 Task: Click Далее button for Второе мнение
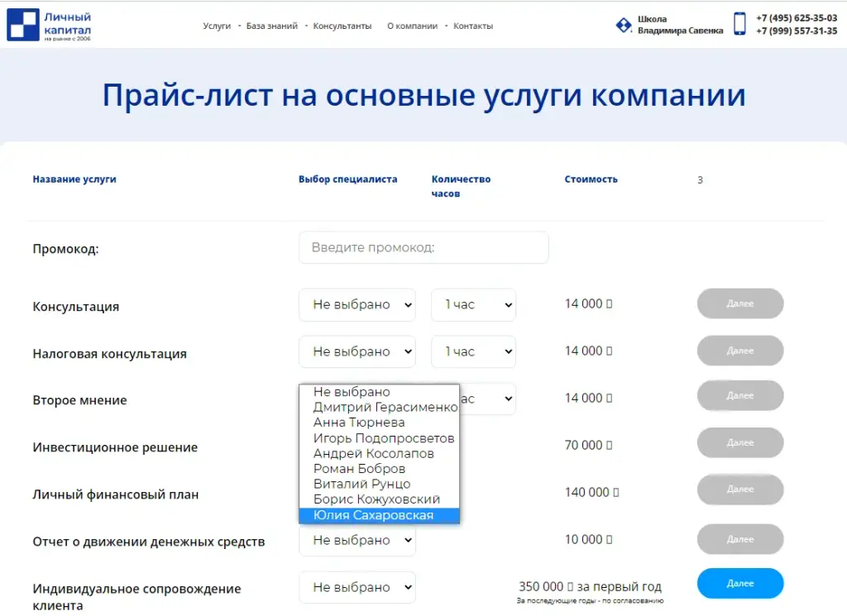(740, 396)
